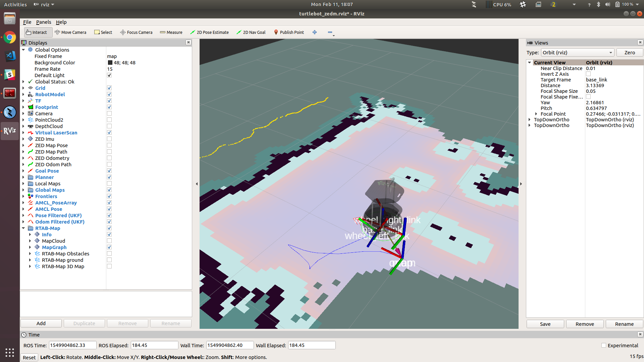This screenshot has width=644, height=362.
Task: Activate the Publish Point tool
Action: (289, 32)
